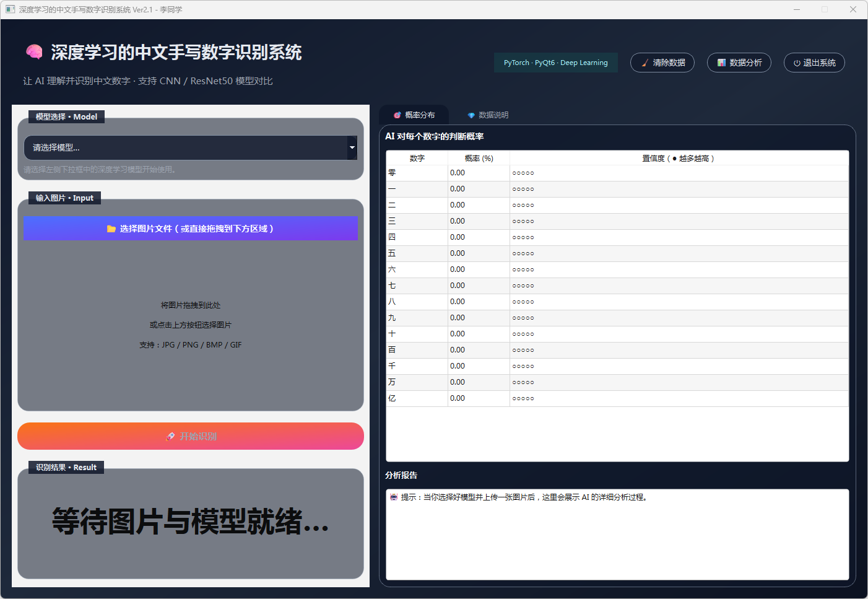Click the 数据分析 button
868x599 pixels.
(739, 63)
